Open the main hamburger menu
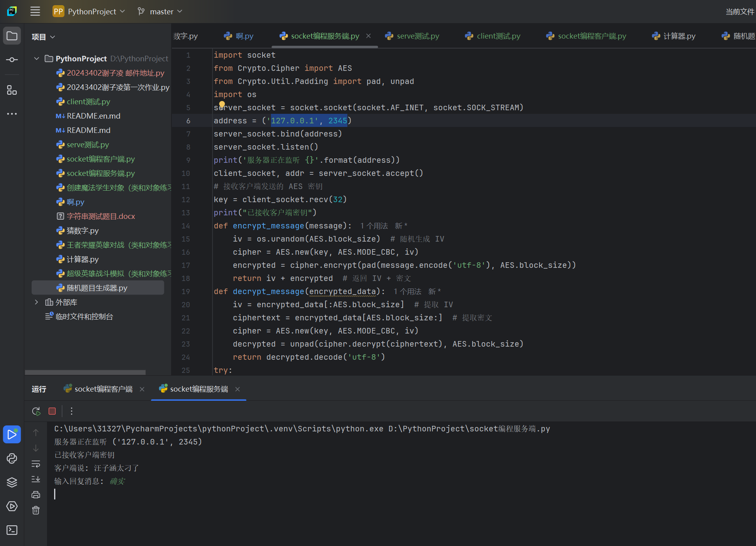756x546 pixels. pyautogui.click(x=35, y=11)
